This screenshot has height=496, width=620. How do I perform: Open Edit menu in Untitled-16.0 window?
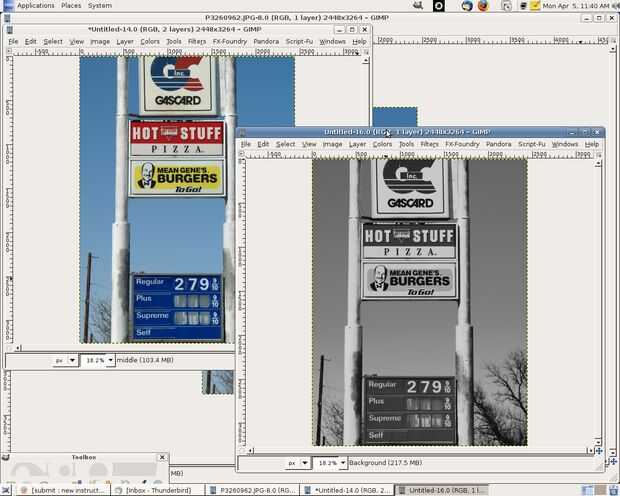(263, 144)
